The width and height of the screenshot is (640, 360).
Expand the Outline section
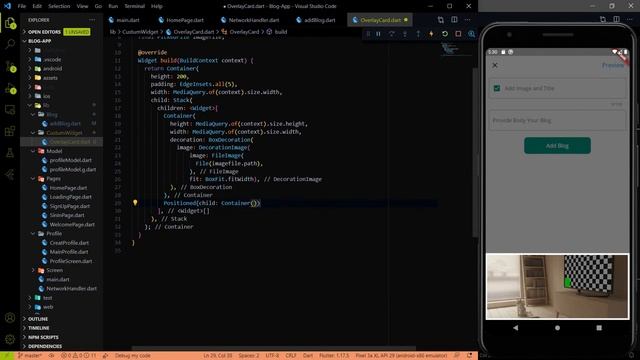tap(38, 319)
